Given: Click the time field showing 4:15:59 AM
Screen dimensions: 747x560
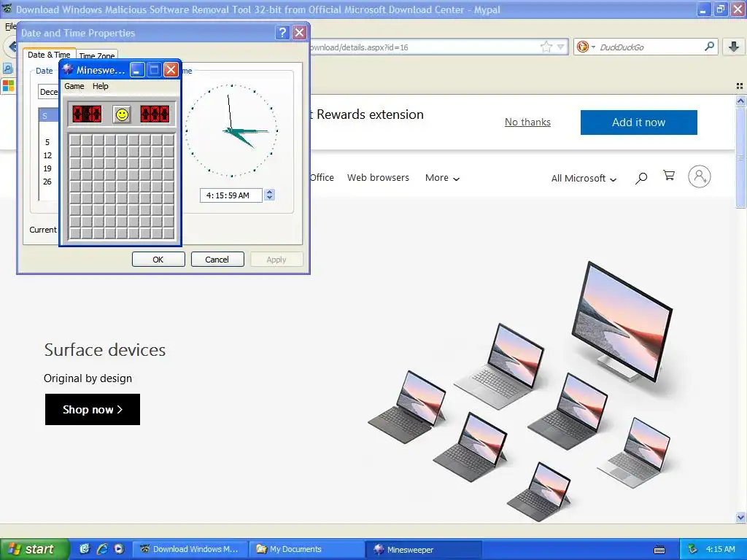Looking at the screenshot, I should click(x=231, y=195).
